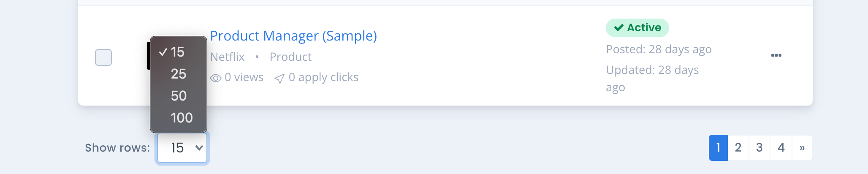Choose 50 rows in the dropdown list
This screenshot has height=174, width=868.
[x=179, y=96]
